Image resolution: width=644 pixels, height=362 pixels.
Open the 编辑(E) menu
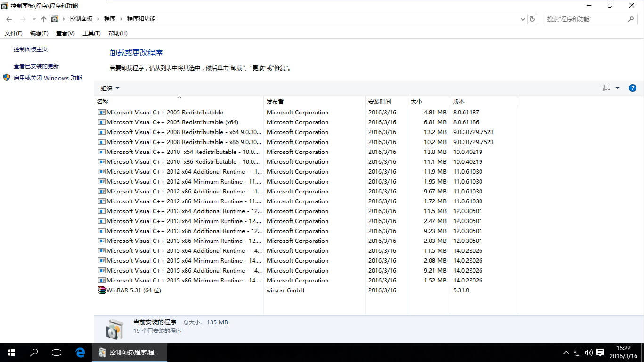click(39, 33)
